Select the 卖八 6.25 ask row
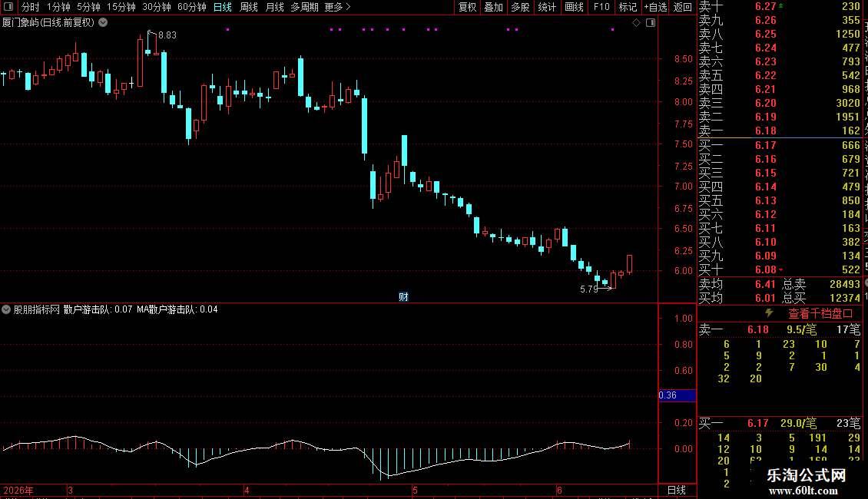Screen dimensions: 868x499 (780, 34)
